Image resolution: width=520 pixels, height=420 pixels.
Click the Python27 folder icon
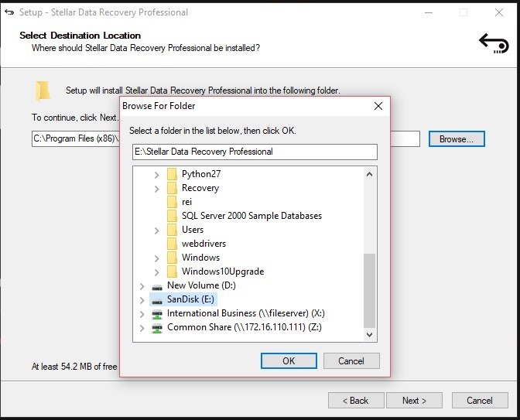click(x=172, y=174)
